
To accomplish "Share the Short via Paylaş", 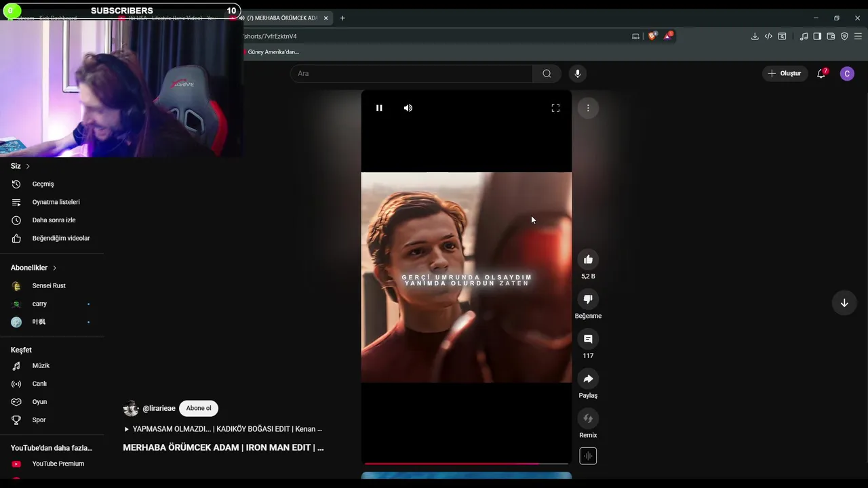I will (x=588, y=379).
